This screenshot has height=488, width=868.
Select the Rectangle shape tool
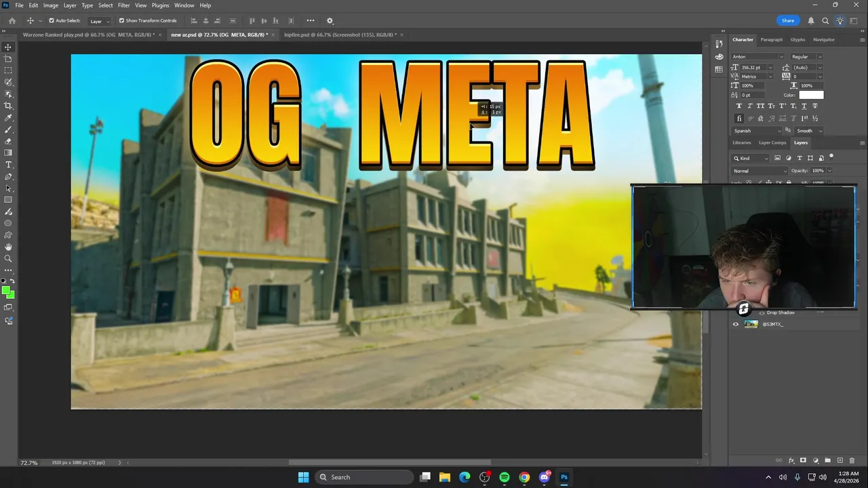8,200
